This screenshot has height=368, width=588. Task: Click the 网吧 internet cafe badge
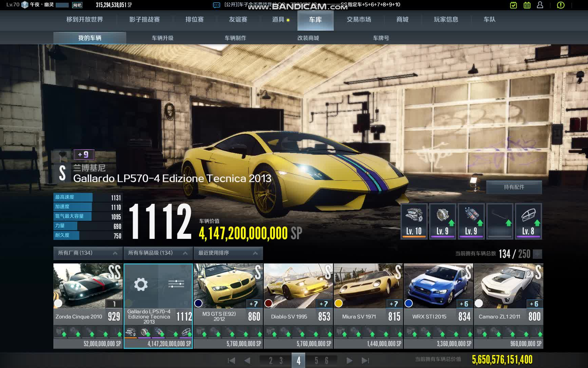pyautogui.click(x=77, y=5)
